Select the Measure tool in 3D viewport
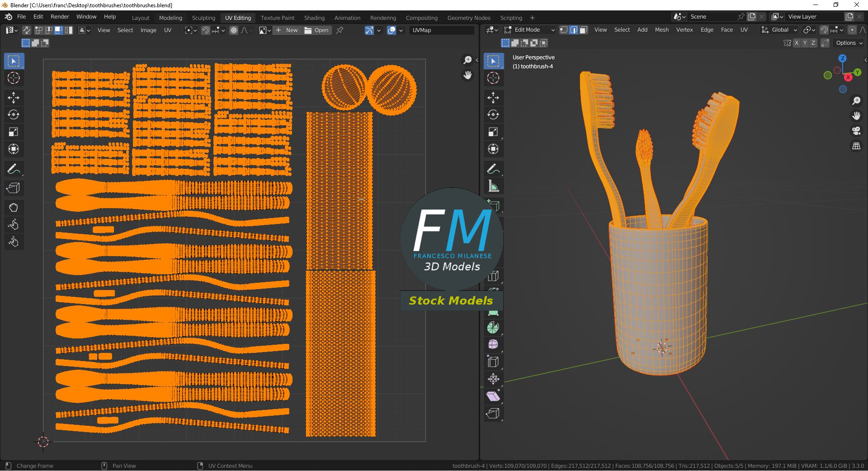The image size is (868, 471). point(493,186)
